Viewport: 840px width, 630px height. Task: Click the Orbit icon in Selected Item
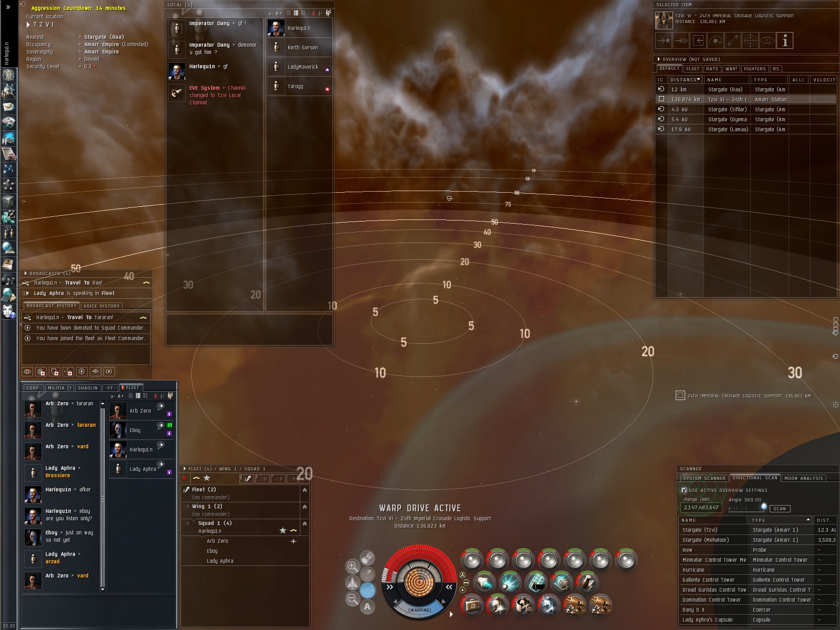(x=716, y=40)
